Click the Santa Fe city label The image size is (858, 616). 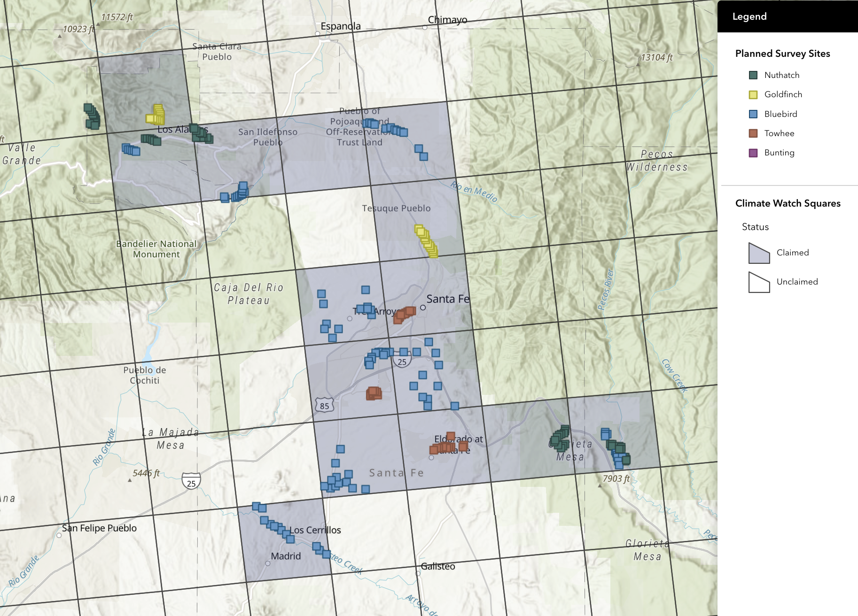click(447, 299)
